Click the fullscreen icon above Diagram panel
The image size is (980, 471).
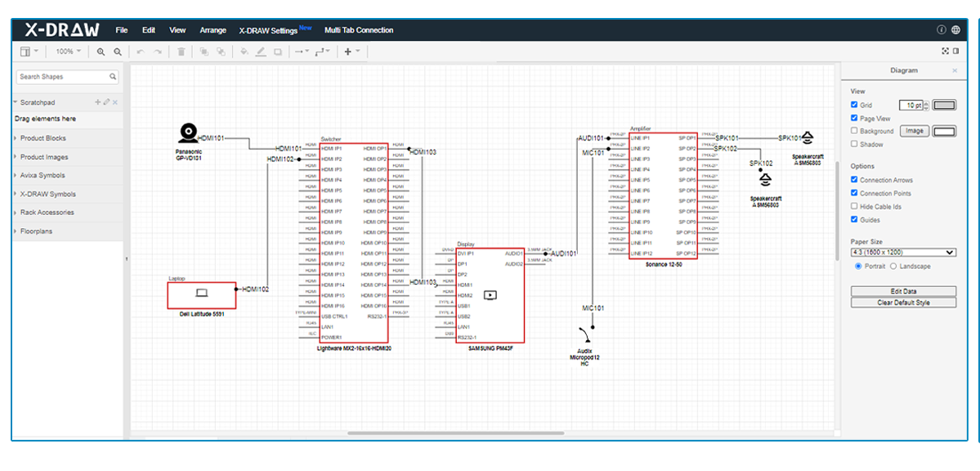click(946, 51)
